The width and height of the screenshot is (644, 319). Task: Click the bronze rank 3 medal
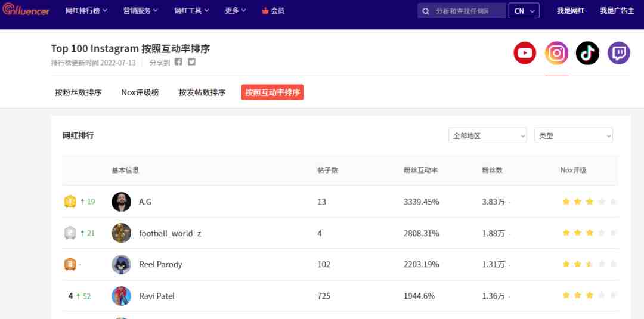pyautogui.click(x=70, y=264)
